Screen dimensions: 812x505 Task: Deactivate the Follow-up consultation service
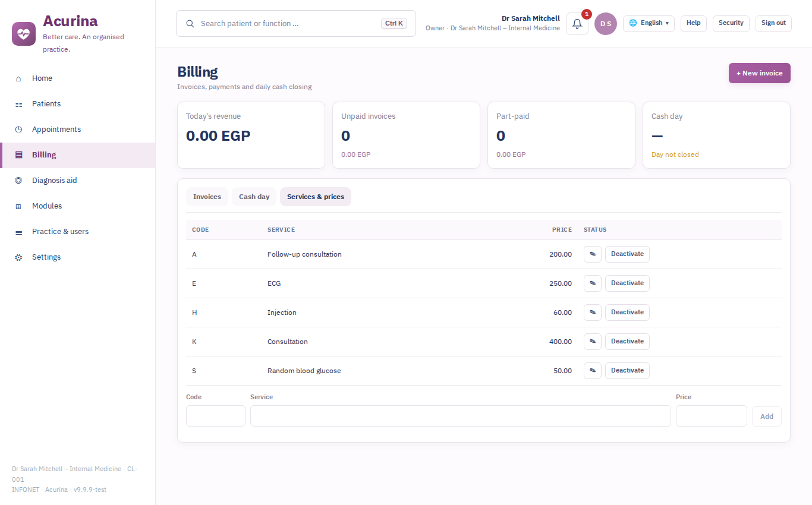click(x=627, y=254)
